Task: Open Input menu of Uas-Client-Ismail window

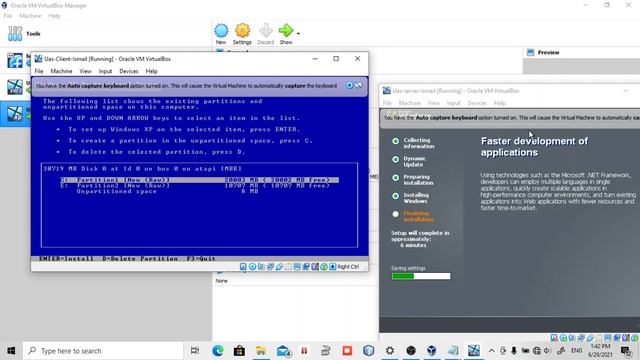Action: (x=105, y=71)
